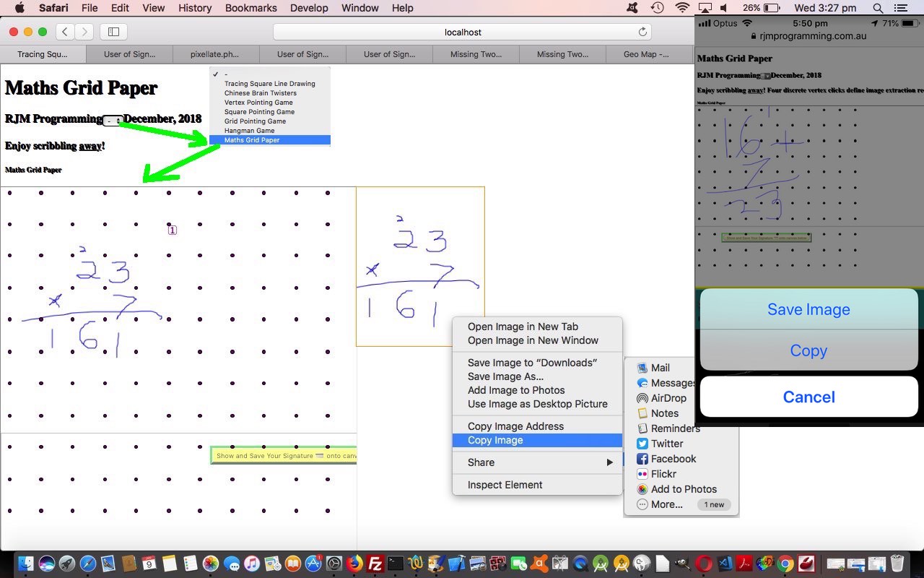Tap Save Image on iPhone sheet
Viewport: 924px width, 578px height.
point(808,309)
